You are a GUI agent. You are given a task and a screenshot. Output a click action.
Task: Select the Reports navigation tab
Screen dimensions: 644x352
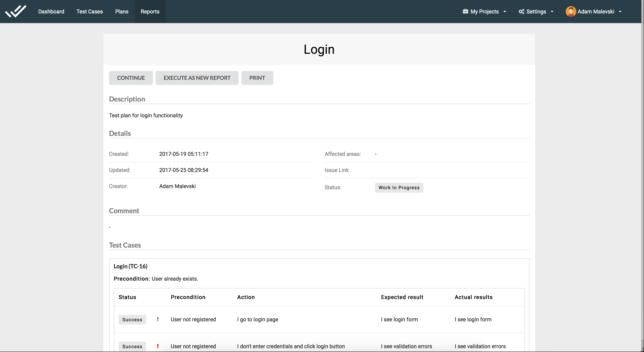150,12
